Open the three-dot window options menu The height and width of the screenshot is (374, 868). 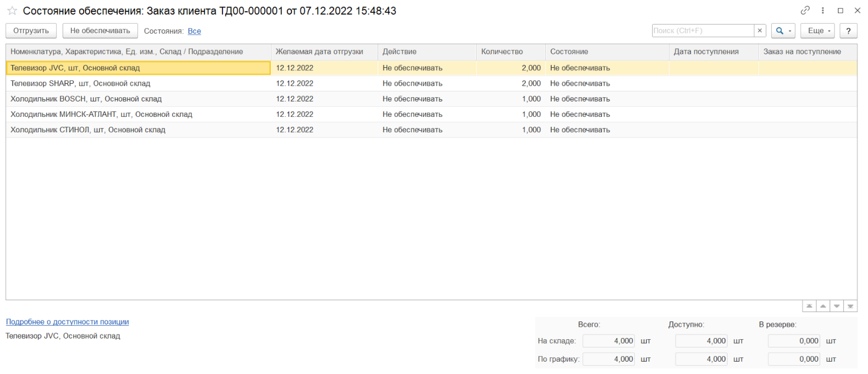[x=823, y=11]
